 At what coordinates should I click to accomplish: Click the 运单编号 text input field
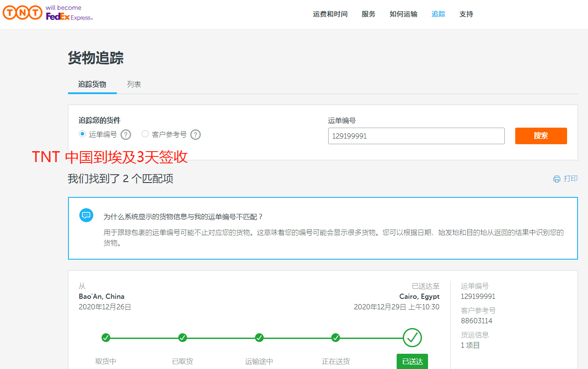[416, 136]
